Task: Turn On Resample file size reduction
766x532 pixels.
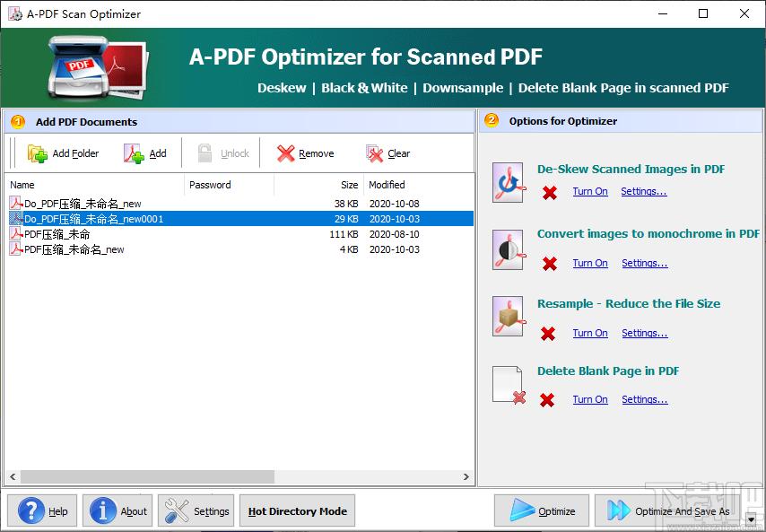Action: 590,333
